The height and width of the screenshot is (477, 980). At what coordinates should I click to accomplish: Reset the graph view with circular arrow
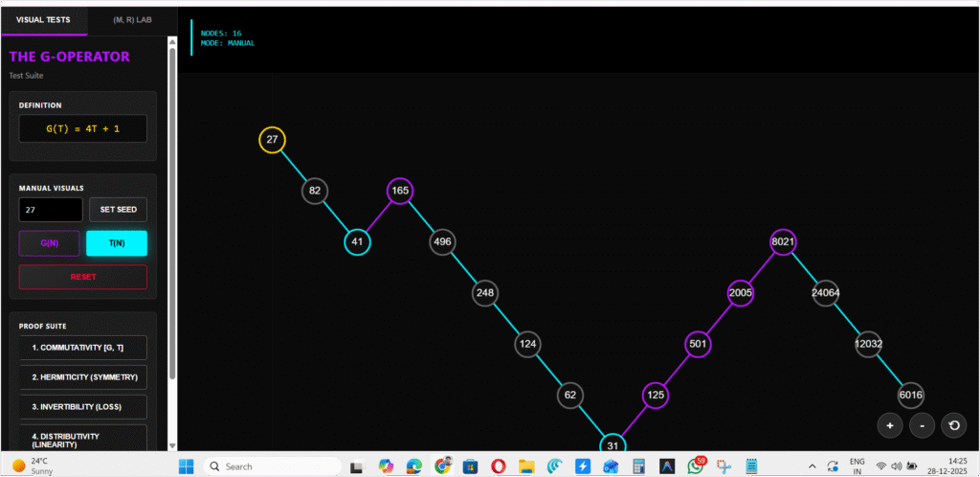click(x=953, y=425)
